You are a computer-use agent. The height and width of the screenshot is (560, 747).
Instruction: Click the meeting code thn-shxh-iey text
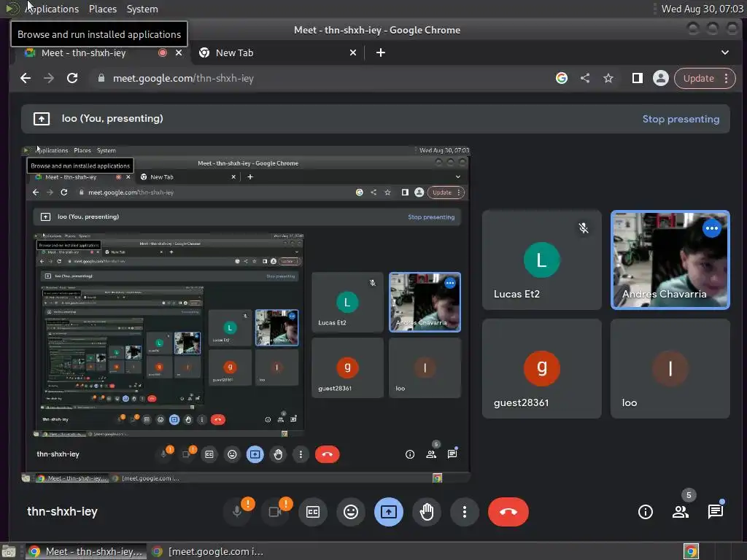63,511
